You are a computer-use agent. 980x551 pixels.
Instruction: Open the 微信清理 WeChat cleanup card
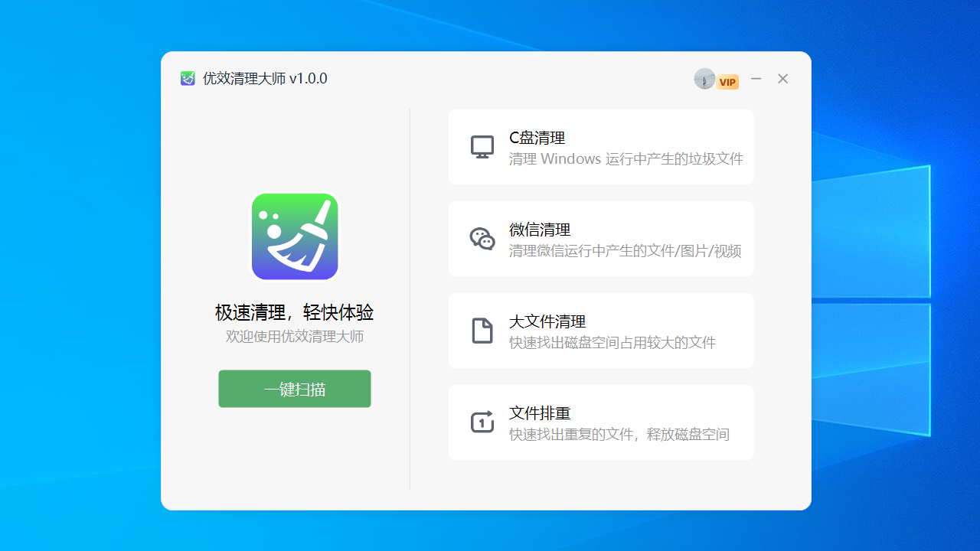point(601,239)
